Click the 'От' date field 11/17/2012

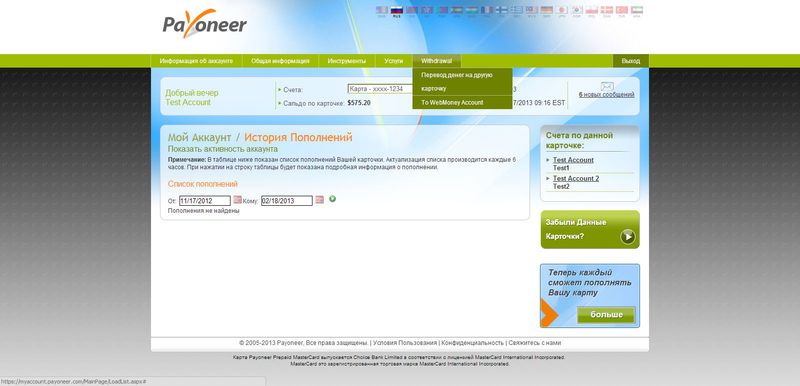(205, 201)
